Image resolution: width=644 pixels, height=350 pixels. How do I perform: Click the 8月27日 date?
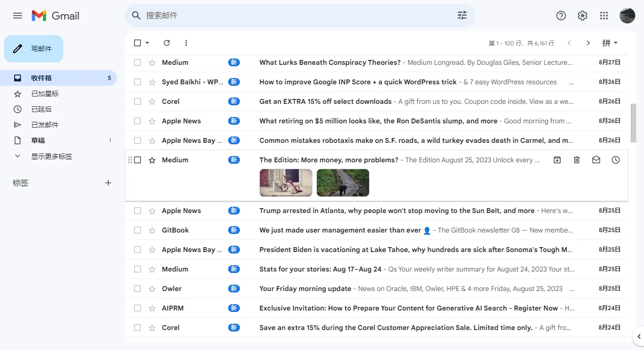tap(609, 62)
